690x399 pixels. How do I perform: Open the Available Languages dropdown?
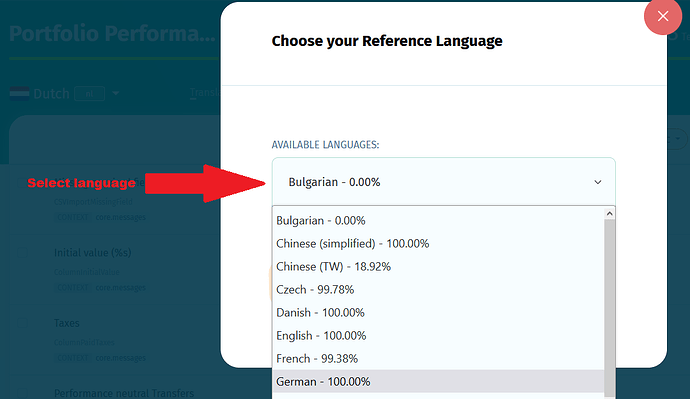[444, 182]
